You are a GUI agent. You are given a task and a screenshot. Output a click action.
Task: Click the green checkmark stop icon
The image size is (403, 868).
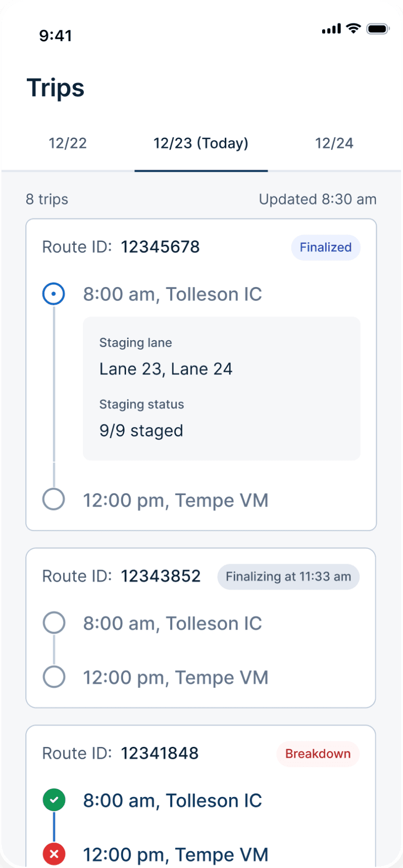[54, 800]
